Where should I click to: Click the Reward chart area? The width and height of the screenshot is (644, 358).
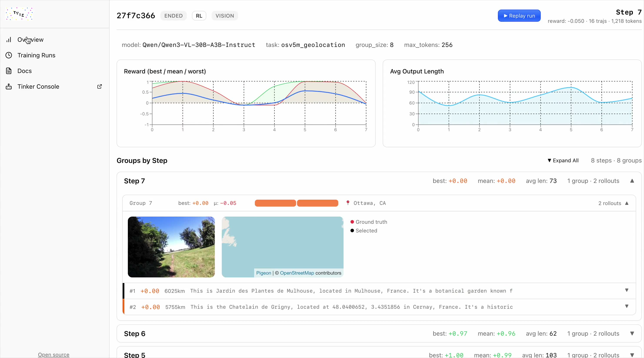tap(259, 103)
